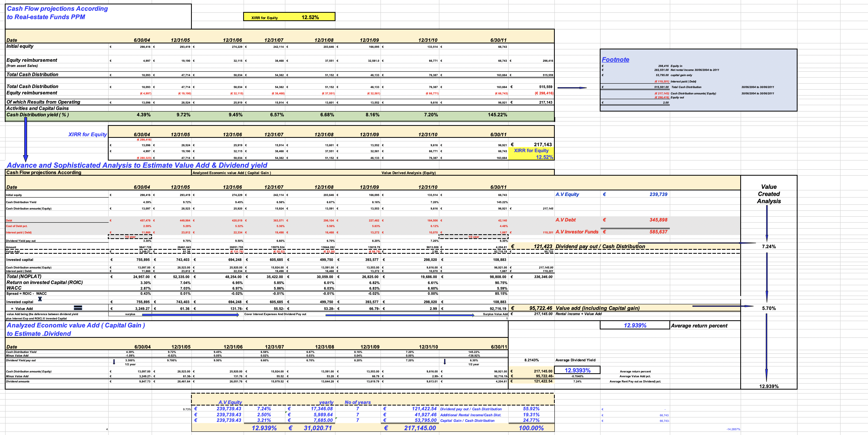The image size is (868, 435).
Task: Click 'Activities and Capital Gains' label
Action: (37, 108)
